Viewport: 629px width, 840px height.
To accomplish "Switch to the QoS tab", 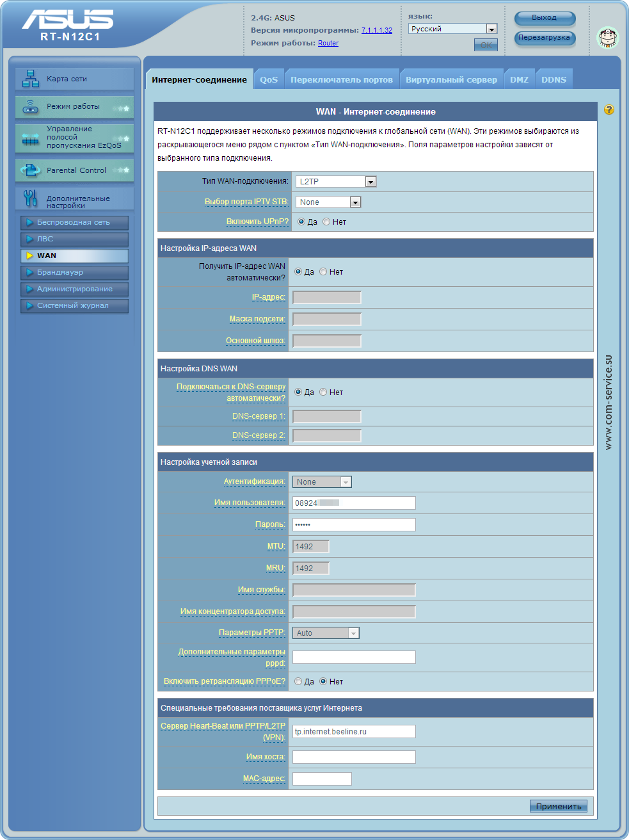I will coord(269,80).
